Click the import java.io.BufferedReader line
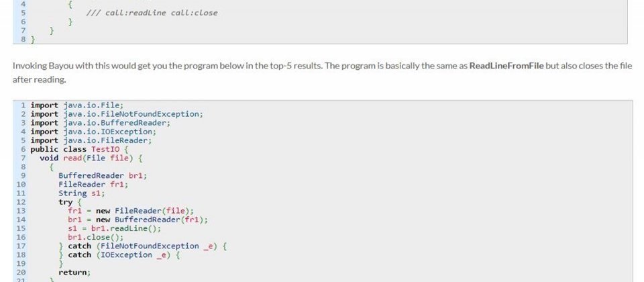Viewport: 644px width, 282px height. (100, 123)
